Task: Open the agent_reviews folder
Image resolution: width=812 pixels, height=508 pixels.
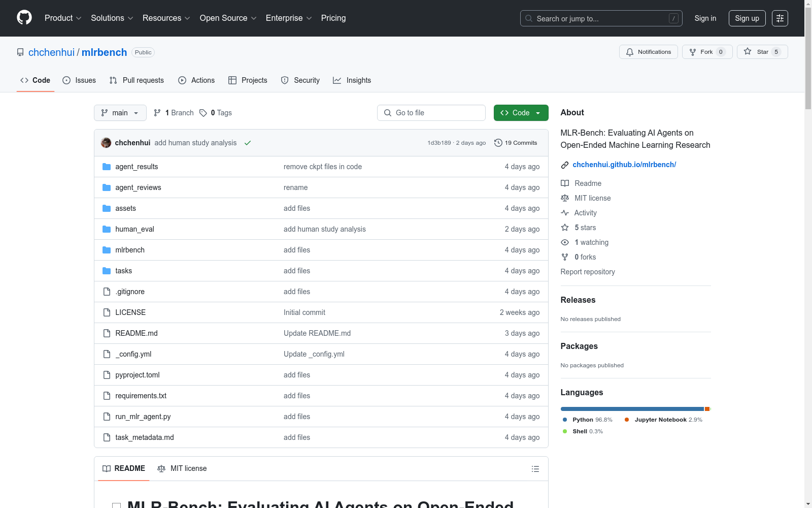Action: [138, 187]
